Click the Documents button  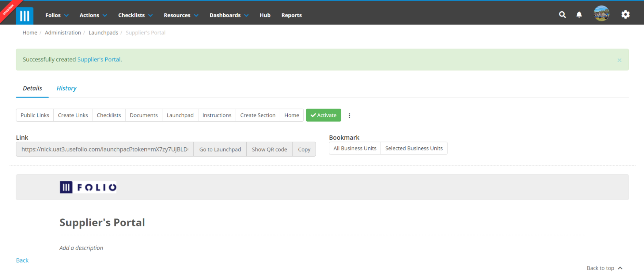(144, 115)
